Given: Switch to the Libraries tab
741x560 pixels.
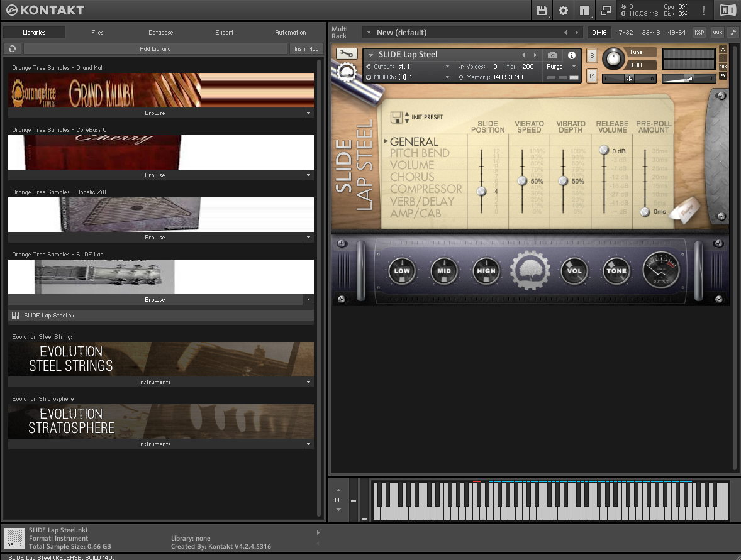Looking at the screenshot, I should click(x=34, y=33).
